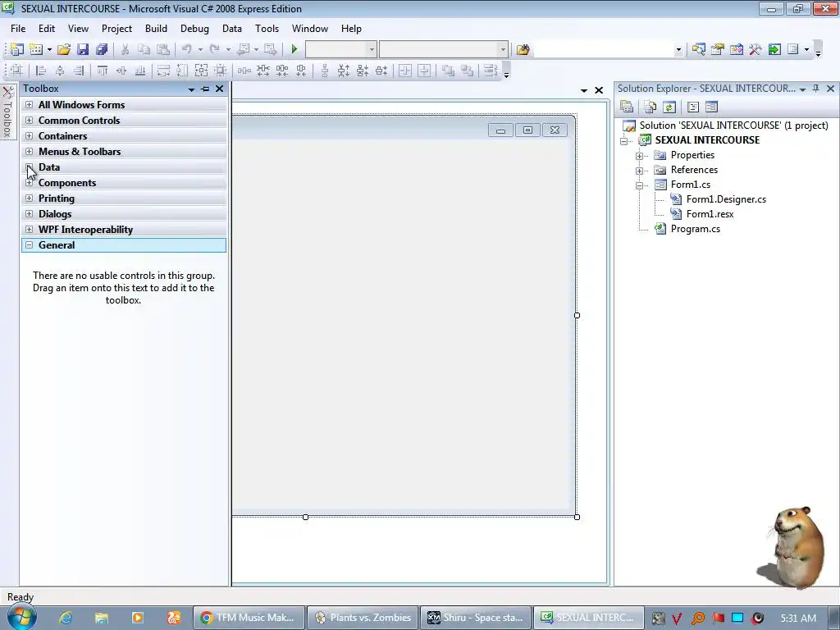Click the Toolbox hammer-and-wrench toolbar icon

(756, 49)
